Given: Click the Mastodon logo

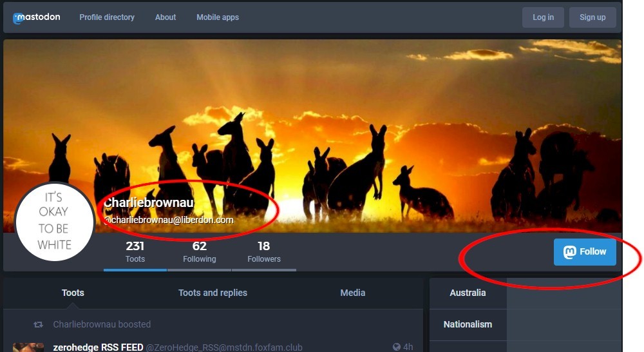Looking at the screenshot, I should coord(37,17).
